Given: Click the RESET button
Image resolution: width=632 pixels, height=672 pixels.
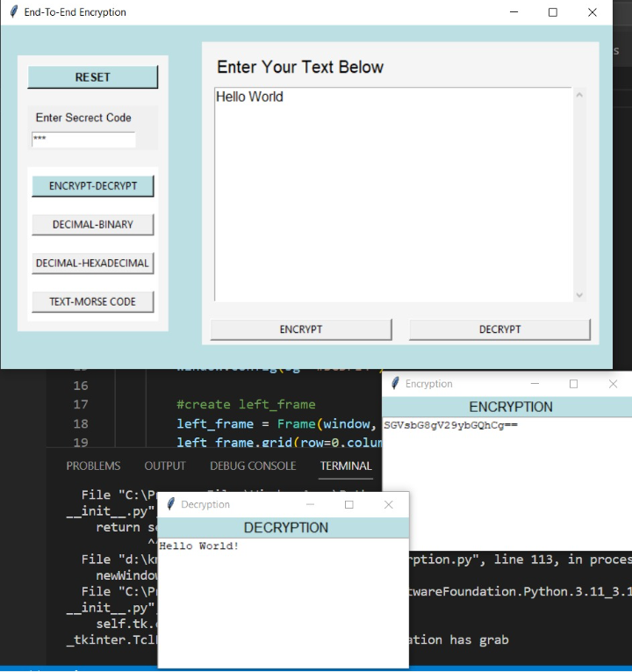Looking at the screenshot, I should (92, 77).
